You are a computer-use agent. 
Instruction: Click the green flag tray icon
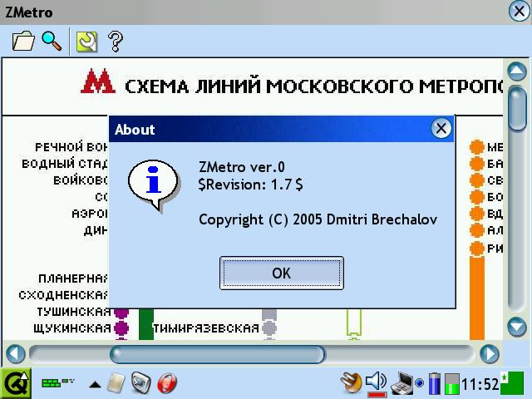[x=512, y=383]
